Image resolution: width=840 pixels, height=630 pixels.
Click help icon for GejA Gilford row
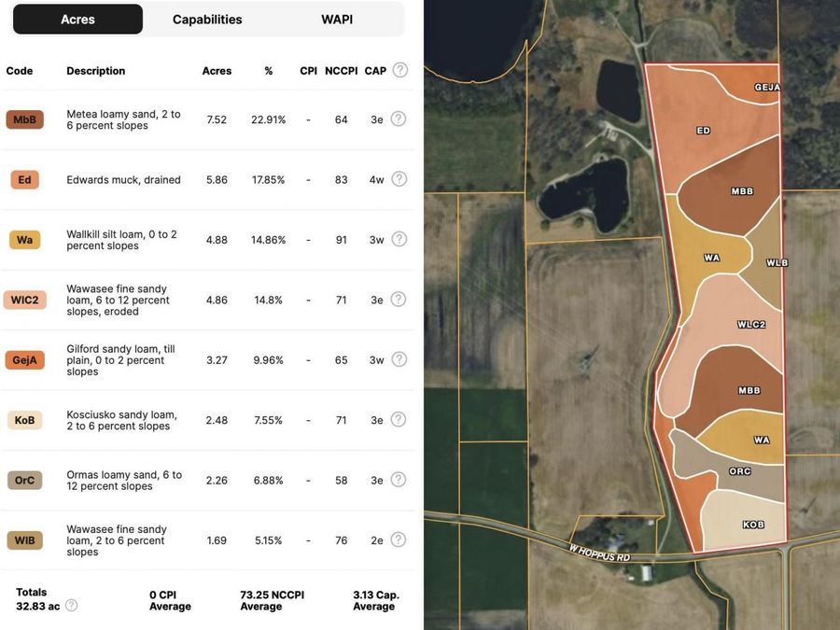coord(399,359)
